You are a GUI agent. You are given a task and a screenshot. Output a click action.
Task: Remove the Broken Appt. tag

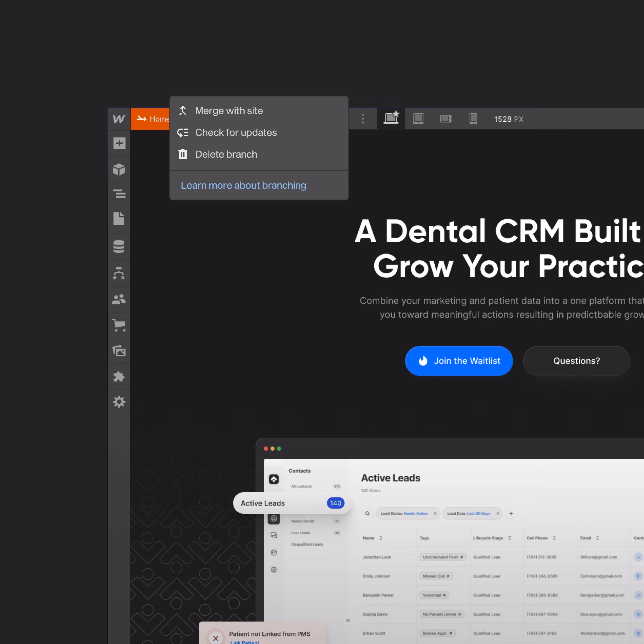click(451, 633)
